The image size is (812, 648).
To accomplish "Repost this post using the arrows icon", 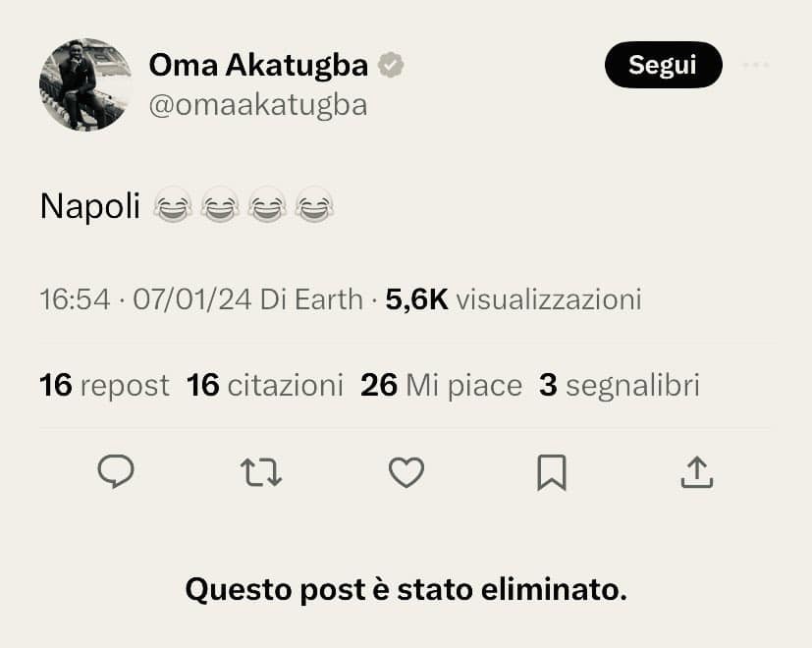I will [261, 472].
